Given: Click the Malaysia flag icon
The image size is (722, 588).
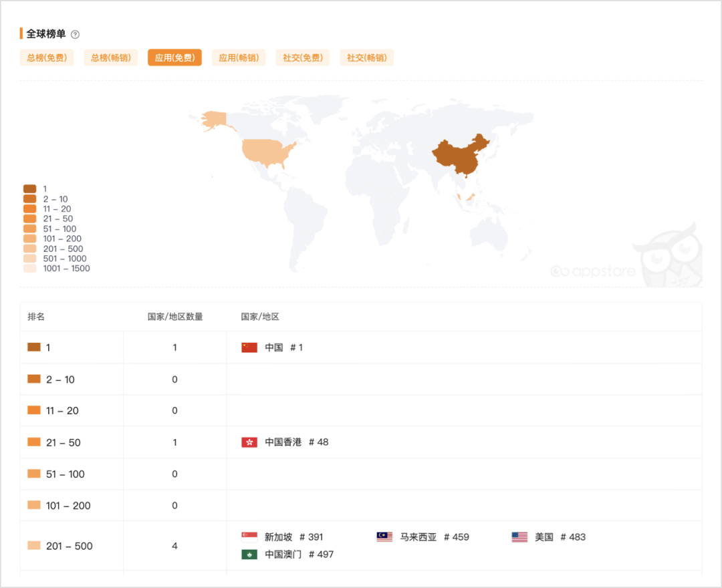Looking at the screenshot, I should coord(384,537).
